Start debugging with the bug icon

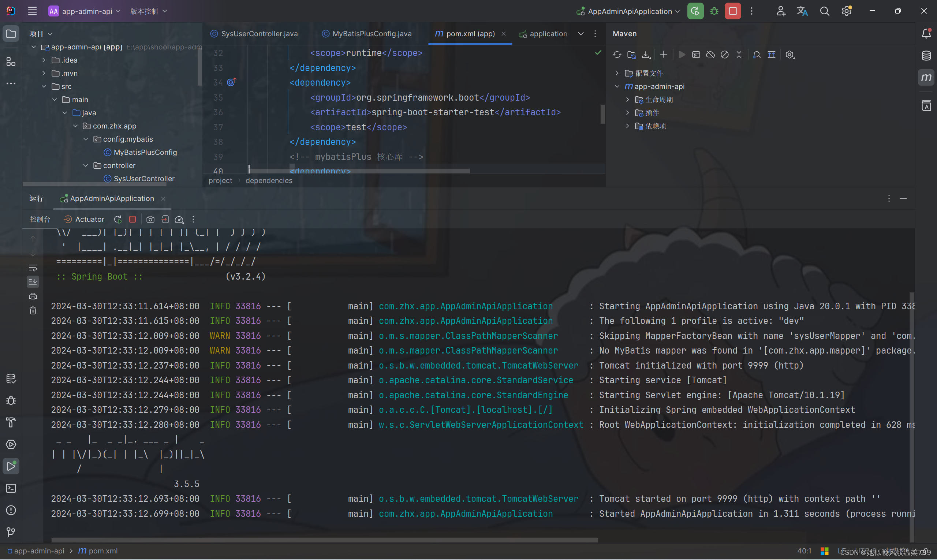(x=714, y=11)
